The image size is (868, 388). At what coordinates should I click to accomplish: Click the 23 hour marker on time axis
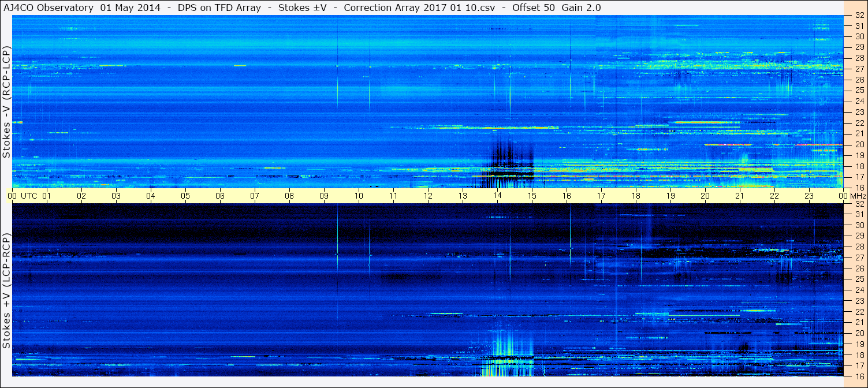pos(809,196)
